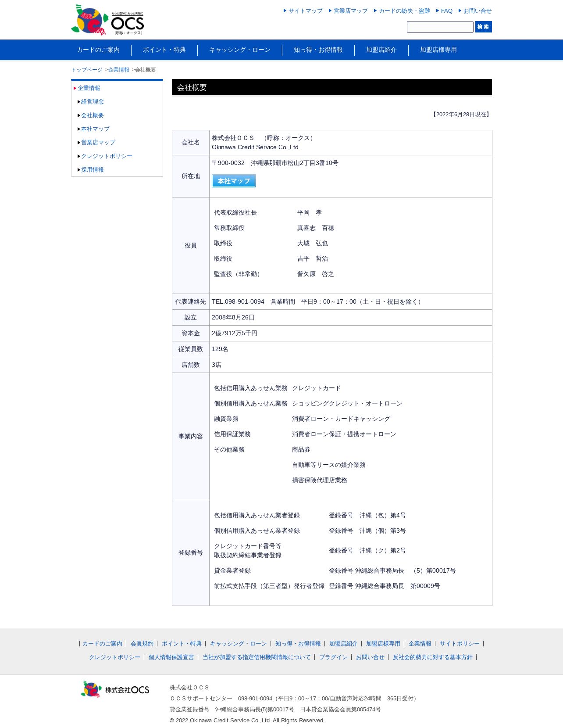Screen dimensions: 563x728
Task: Click the 検索 search button
Action: [484, 27]
